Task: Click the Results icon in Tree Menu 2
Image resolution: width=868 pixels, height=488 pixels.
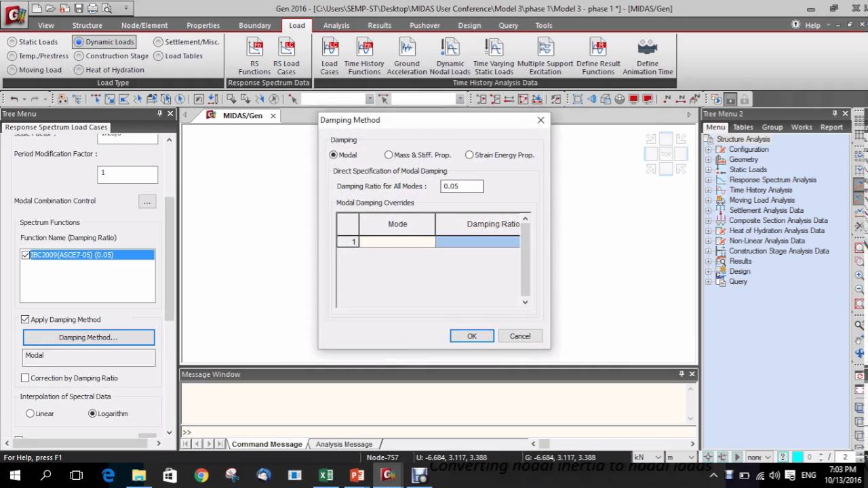Action: pos(721,261)
